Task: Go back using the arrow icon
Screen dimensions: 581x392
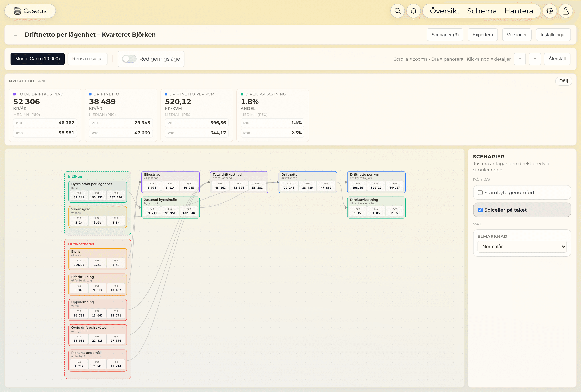Action: (x=15, y=35)
